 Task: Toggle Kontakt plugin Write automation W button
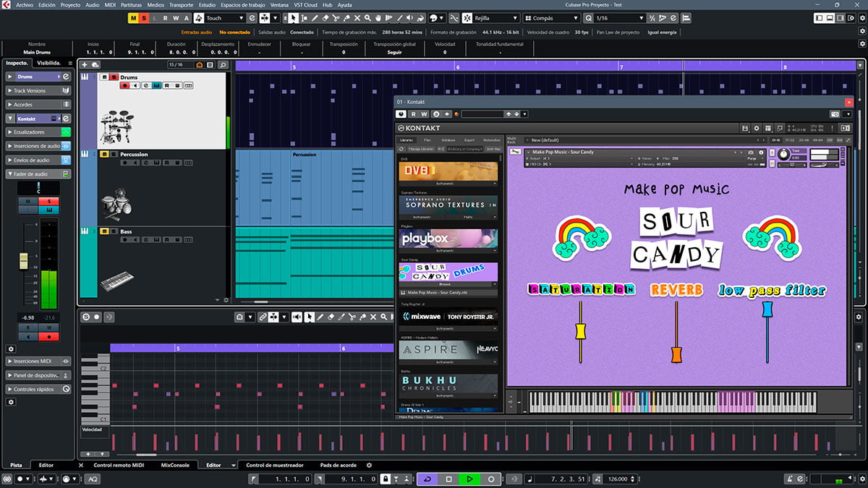pos(425,114)
